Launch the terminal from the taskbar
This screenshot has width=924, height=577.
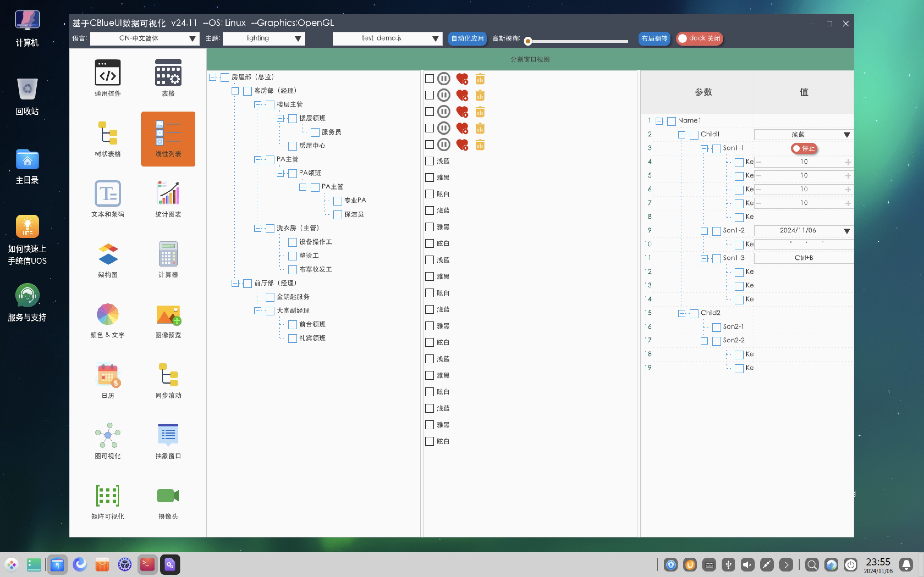coord(147,564)
